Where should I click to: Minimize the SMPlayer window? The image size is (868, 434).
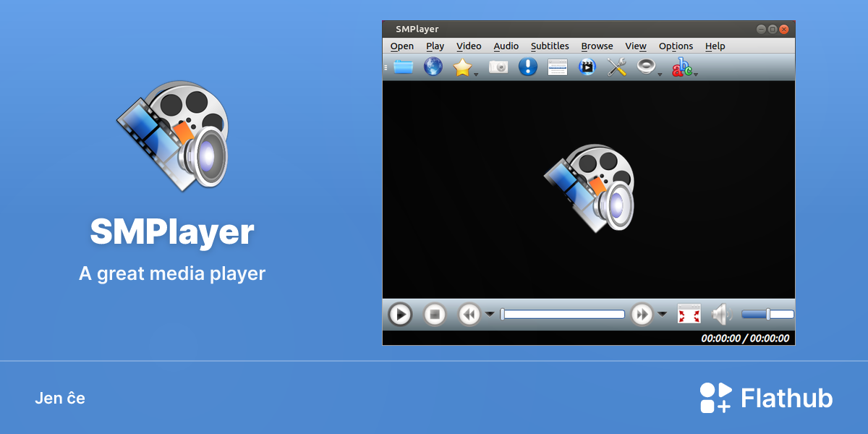point(761,30)
